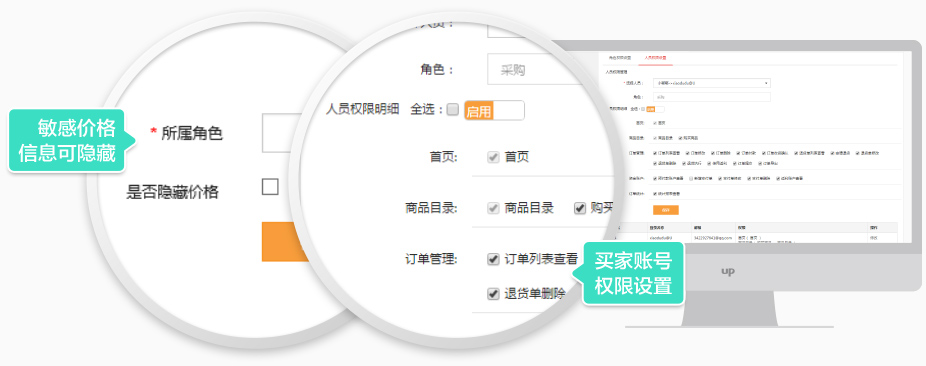Toggle the magnified 启用 switch
Screen dimensions: 926x366
click(494, 110)
